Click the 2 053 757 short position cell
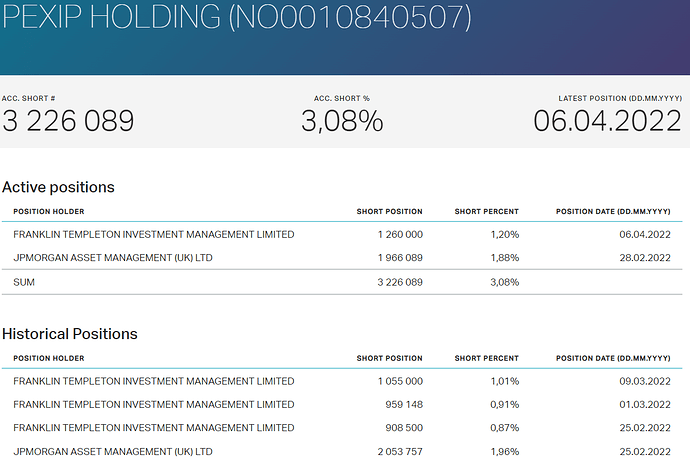 (x=400, y=451)
